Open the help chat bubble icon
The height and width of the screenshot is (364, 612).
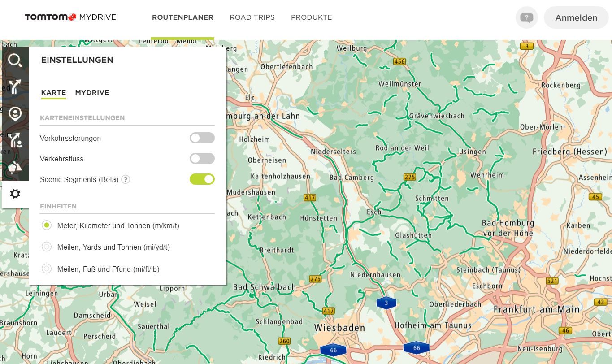pos(526,18)
